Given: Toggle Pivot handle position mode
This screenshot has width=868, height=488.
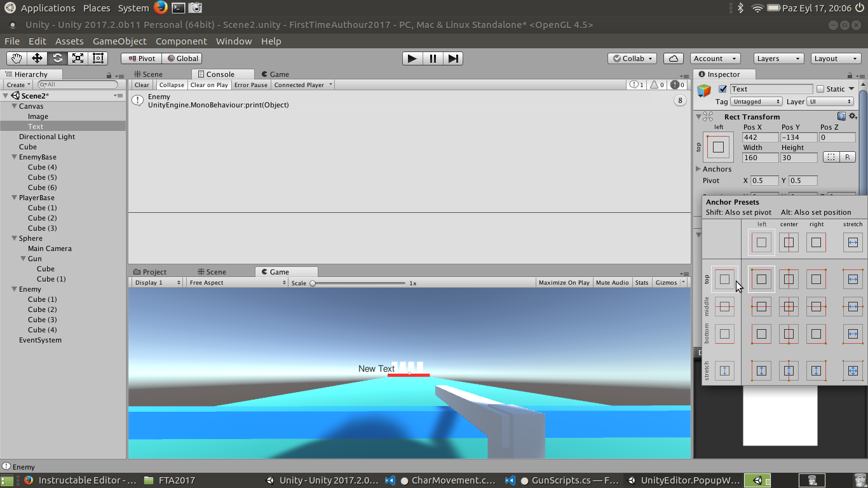Looking at the screenshot, I should (142, 58).
